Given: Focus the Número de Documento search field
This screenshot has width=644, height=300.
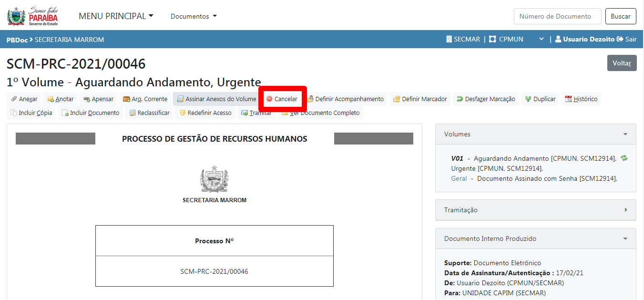Looking at the screenshot, I should (557, 16).
